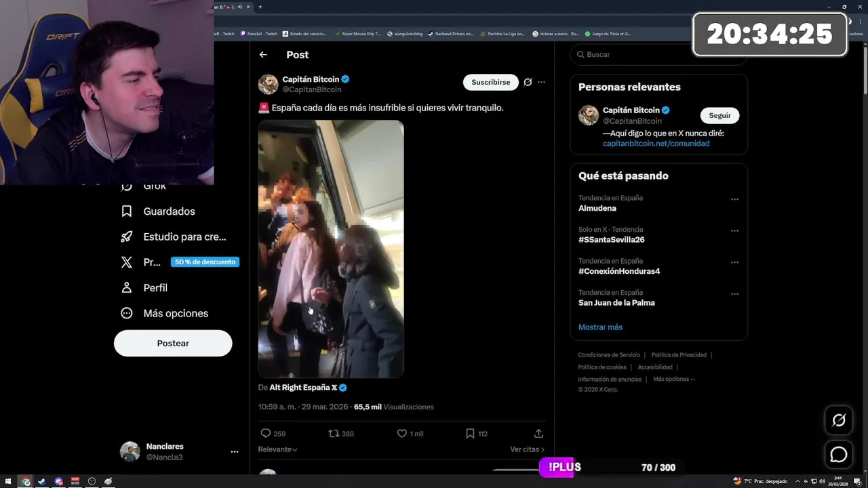Click Mostrar más in trends

coord(600,327)
